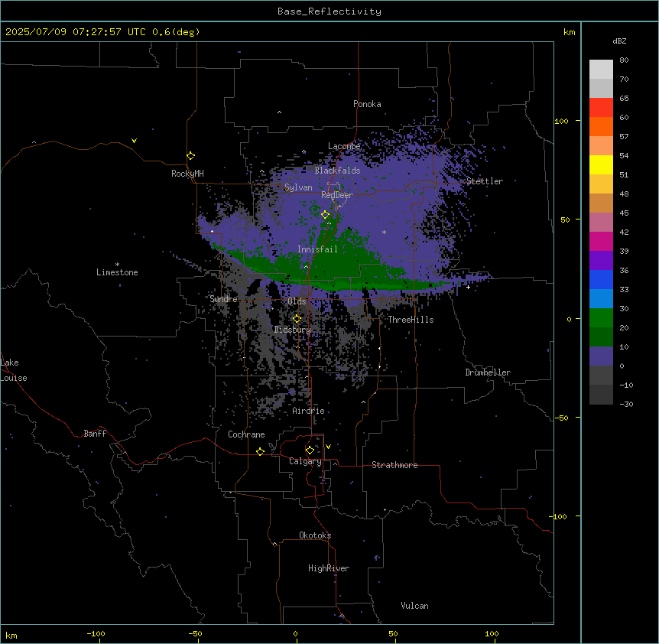
Task: Click the Innisfail label
Action: point(317,249)
